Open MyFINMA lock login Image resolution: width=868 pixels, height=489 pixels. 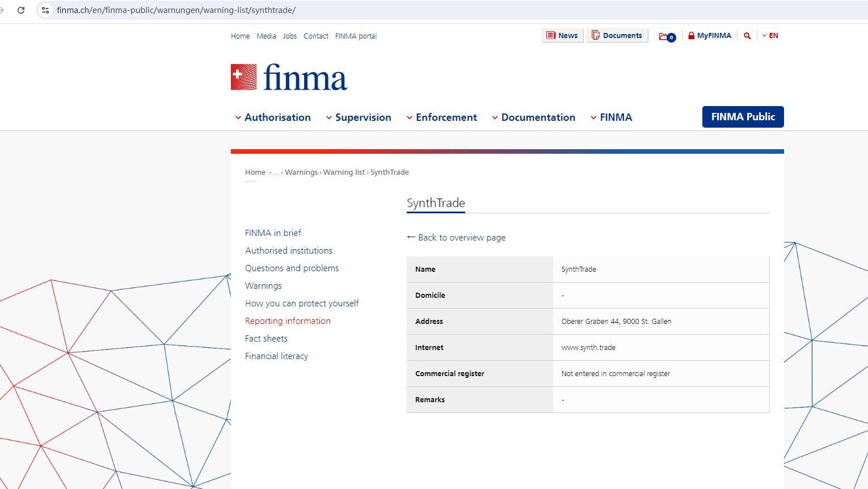(709, 36)
